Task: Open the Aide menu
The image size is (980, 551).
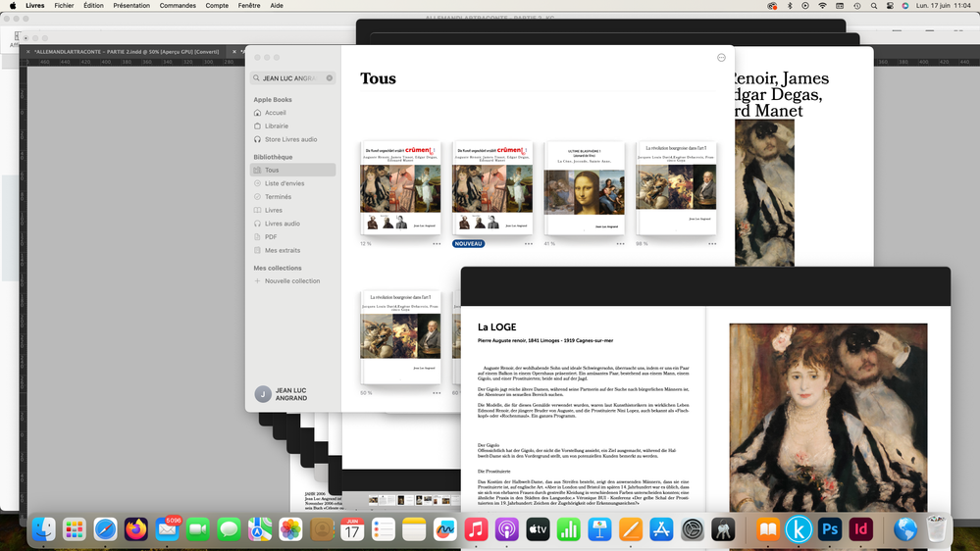Action: click(277, 6)
